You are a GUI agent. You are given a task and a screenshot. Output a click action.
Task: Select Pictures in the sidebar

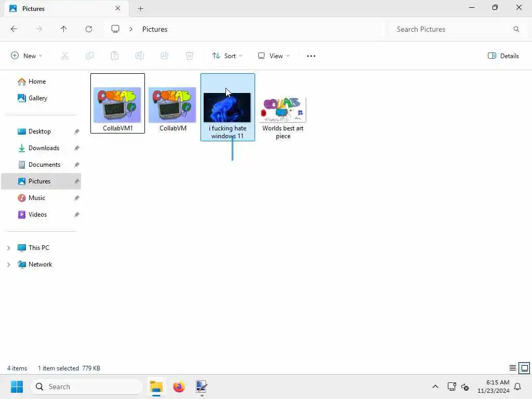coord(41,181)
